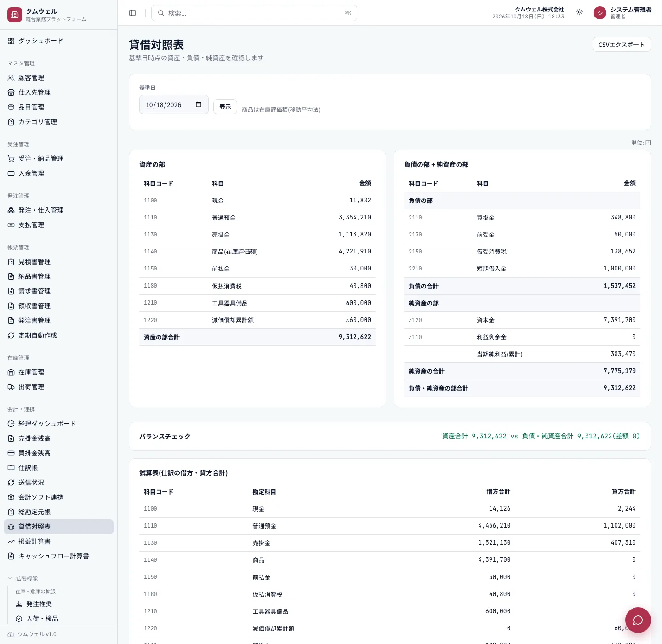Click the 発注推奨 download icon

click(19, 604)
